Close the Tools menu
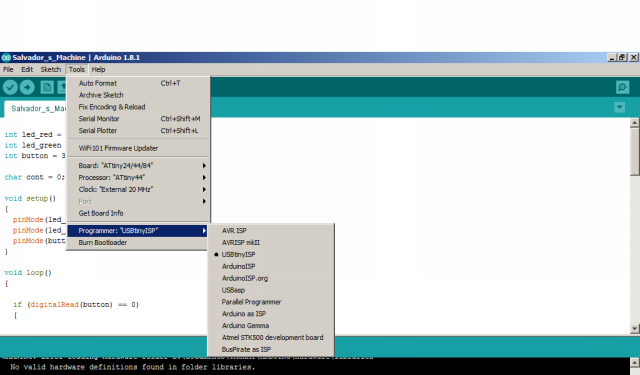The image size is (640, 375). coord(77,69)
